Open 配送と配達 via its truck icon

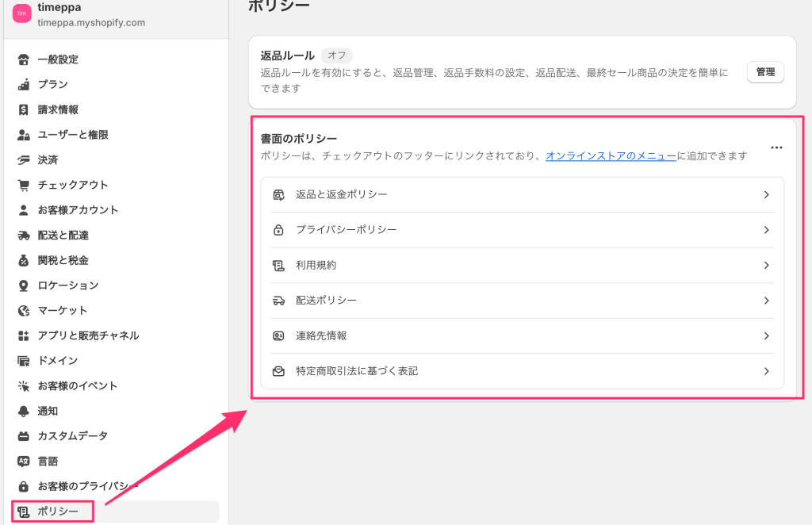24,235
